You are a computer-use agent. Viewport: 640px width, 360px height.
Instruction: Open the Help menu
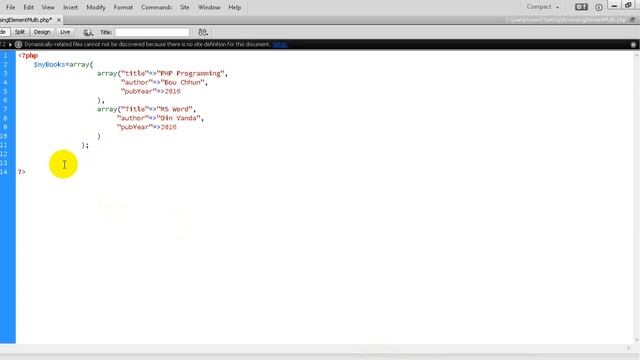[235, 7]
